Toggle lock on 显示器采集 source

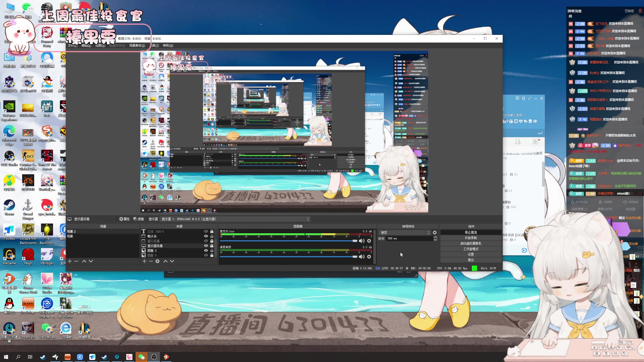pos(212,246)
